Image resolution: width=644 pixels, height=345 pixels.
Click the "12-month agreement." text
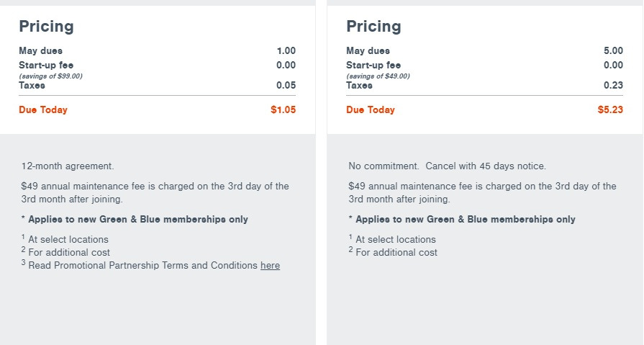[x=68, y=166]
